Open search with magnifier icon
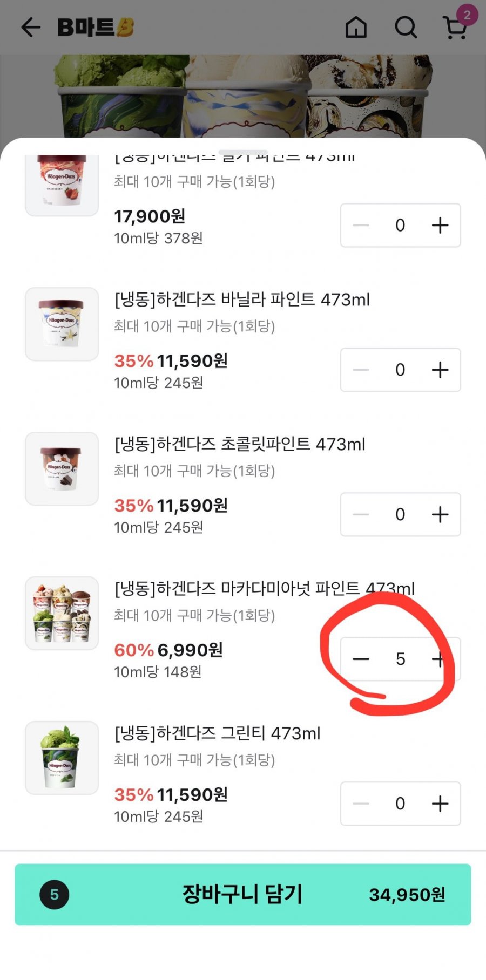This screenshot has height=980, width=486. 406,27
